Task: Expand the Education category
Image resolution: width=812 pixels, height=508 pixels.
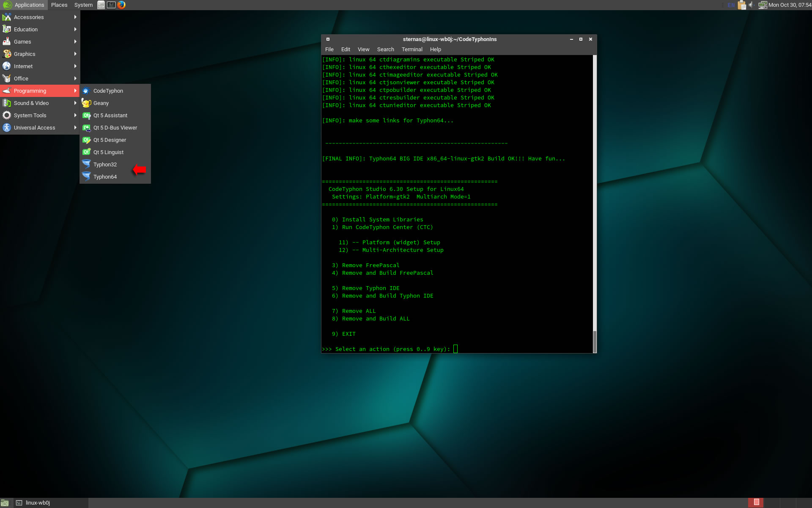Action: 40,29
